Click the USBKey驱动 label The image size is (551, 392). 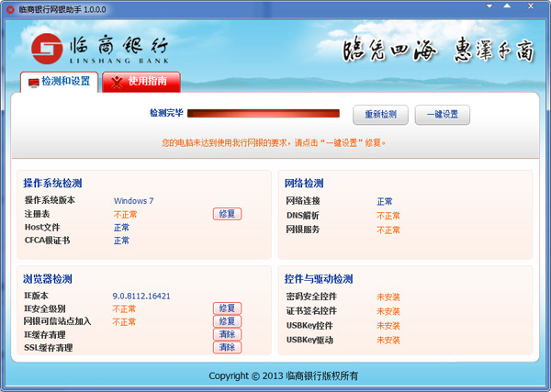click(309, 340)
